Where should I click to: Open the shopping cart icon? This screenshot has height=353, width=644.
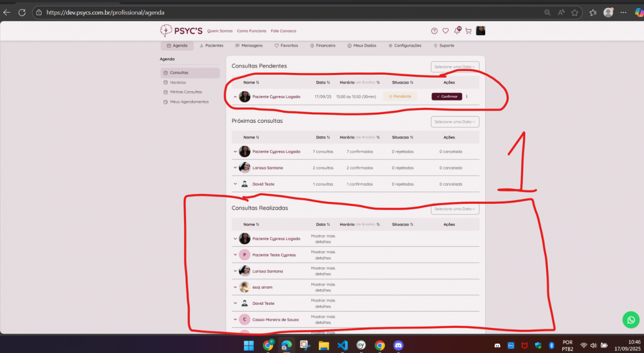pos(468,31)
